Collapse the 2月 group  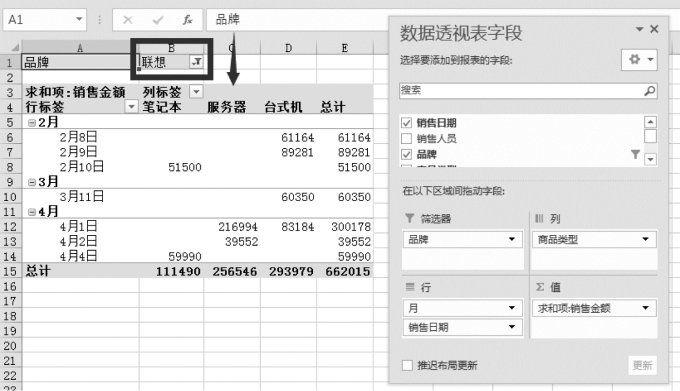coord(32,123)
